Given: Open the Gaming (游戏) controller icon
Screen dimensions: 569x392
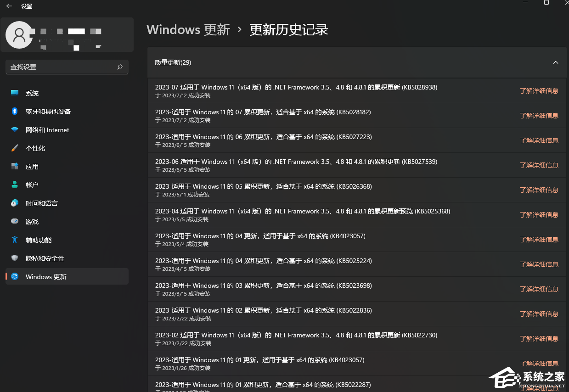Looking at the screenshot, I should (15, 222).
